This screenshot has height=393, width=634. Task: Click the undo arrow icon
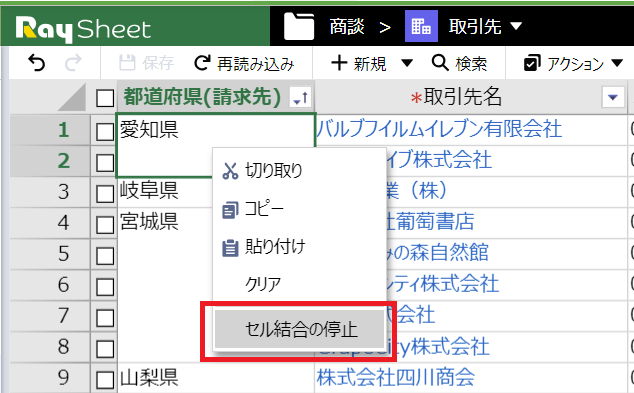click(37, 63)
